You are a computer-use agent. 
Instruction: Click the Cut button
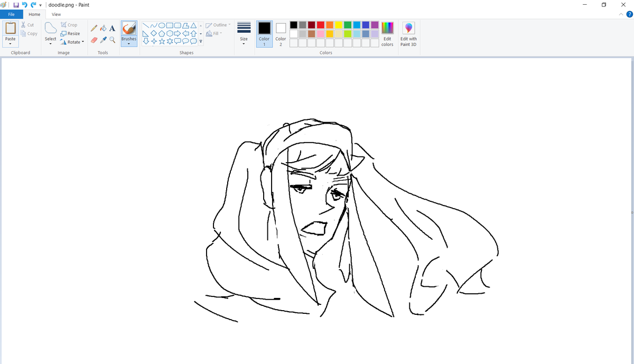coord(27,25)
